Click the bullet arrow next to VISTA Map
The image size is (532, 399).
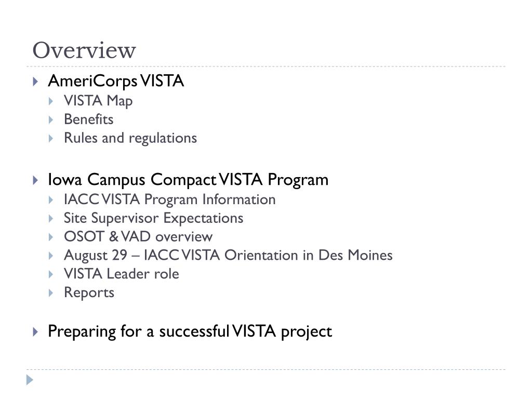[x=51, y=101]
